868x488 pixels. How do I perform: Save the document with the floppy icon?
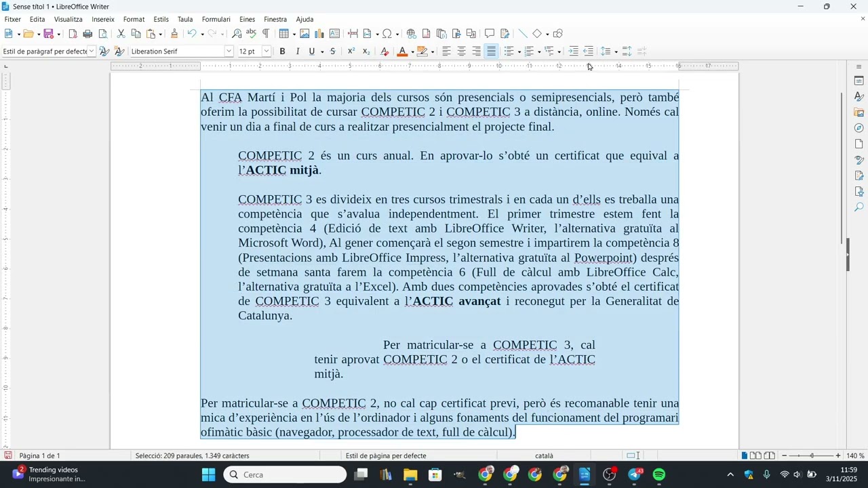pos(48,34)
